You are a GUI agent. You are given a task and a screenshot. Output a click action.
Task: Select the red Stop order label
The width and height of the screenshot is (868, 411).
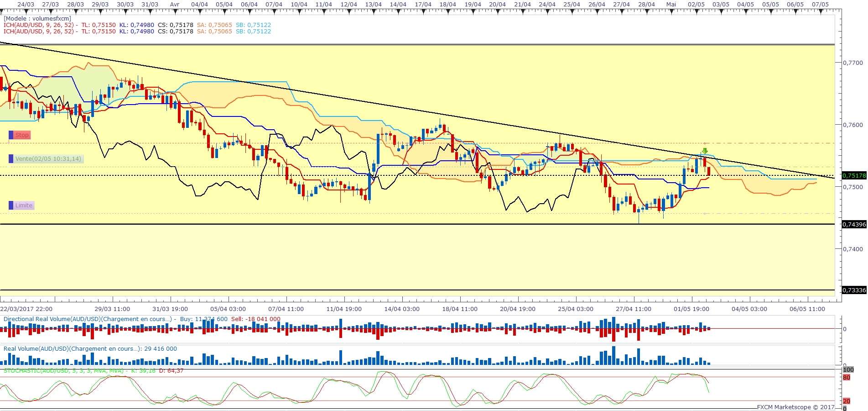(x=22, y=135)
